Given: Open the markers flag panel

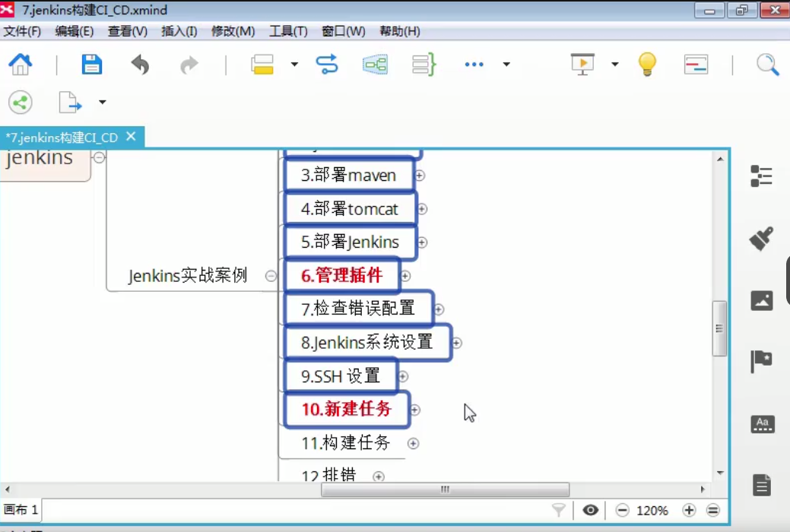Looking at the screenshot, I should 761,361.
